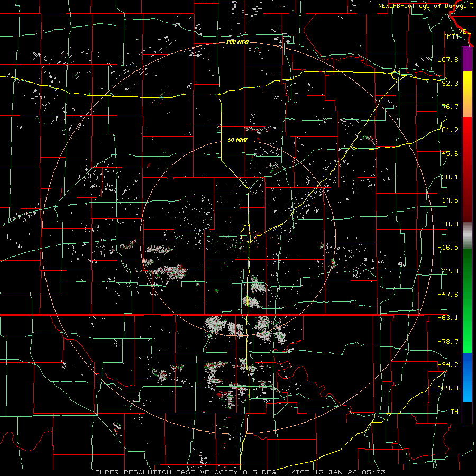Select the 92.3 scale value
Viewport: 476px width, 476px height.
click(x=450, y=83)
